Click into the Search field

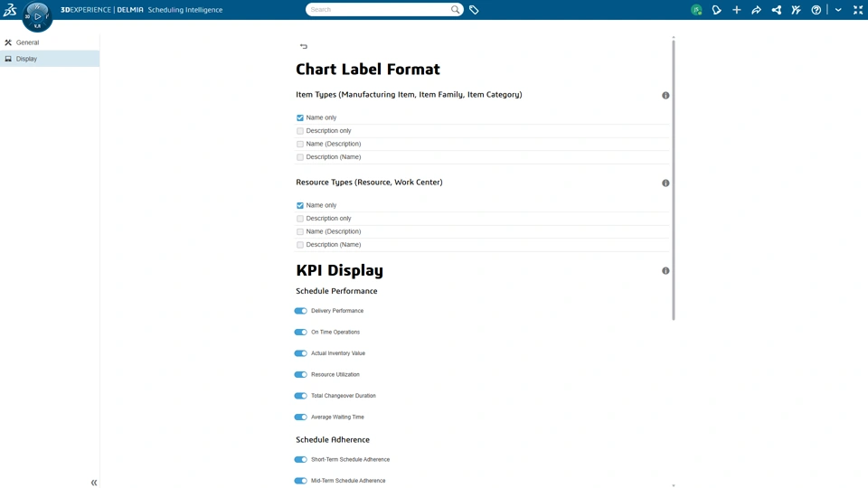click(x=379, y=9)
